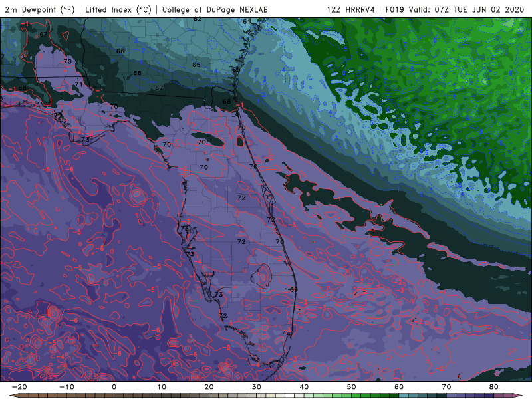Click the "2m Dewpoint (°F)" title text

pos(40,9)
